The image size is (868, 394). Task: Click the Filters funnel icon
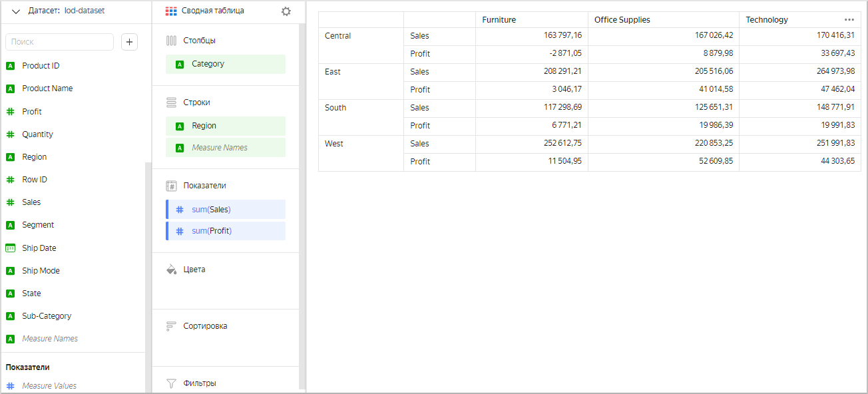171,383
